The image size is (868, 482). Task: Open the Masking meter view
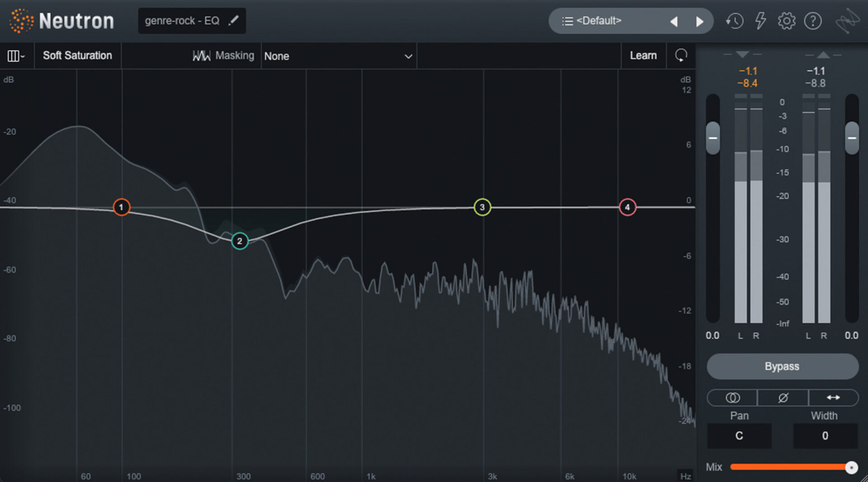click(x=202, y=56)
